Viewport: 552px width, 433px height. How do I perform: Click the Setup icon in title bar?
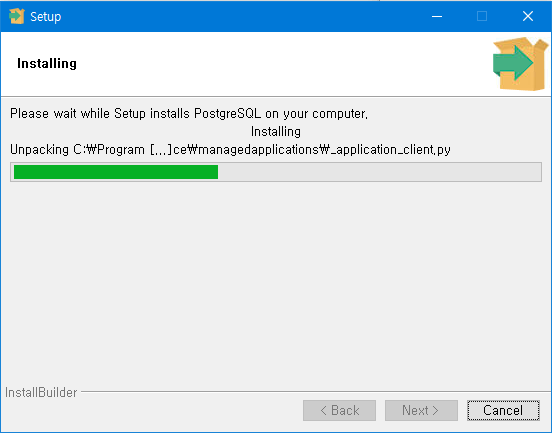click(x=17, y=16)
